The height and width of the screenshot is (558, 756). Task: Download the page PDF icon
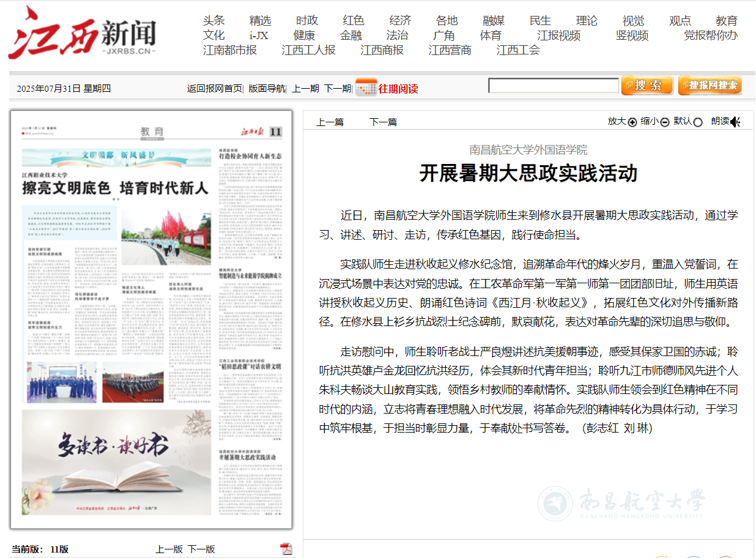(x=286, y=549)
